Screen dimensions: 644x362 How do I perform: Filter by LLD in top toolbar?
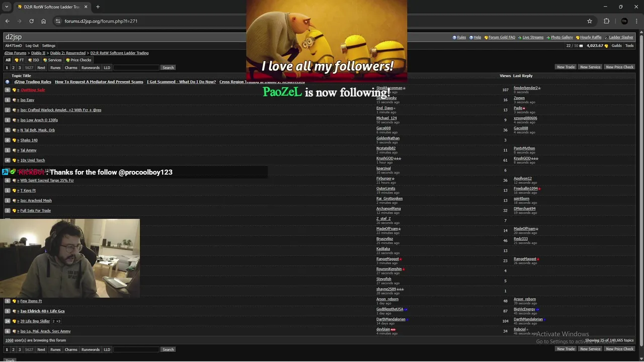click(x=107, y=67)
